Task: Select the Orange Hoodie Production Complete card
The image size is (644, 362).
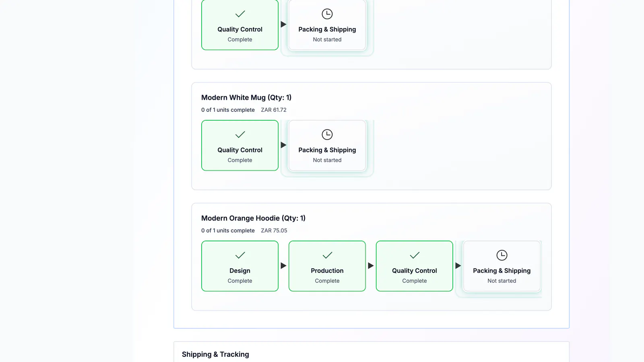Action: click(327, 266)
